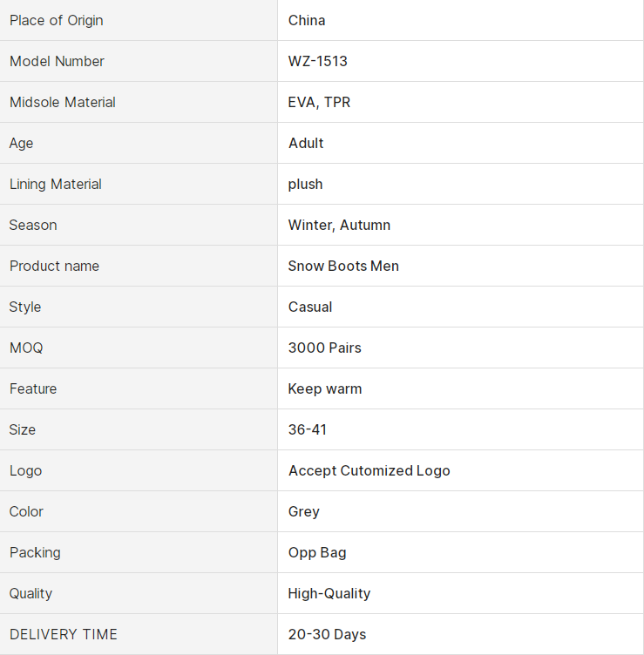
Task: Click the "Casual" style value
Action: pyautogui.click(x=310, y=307)
